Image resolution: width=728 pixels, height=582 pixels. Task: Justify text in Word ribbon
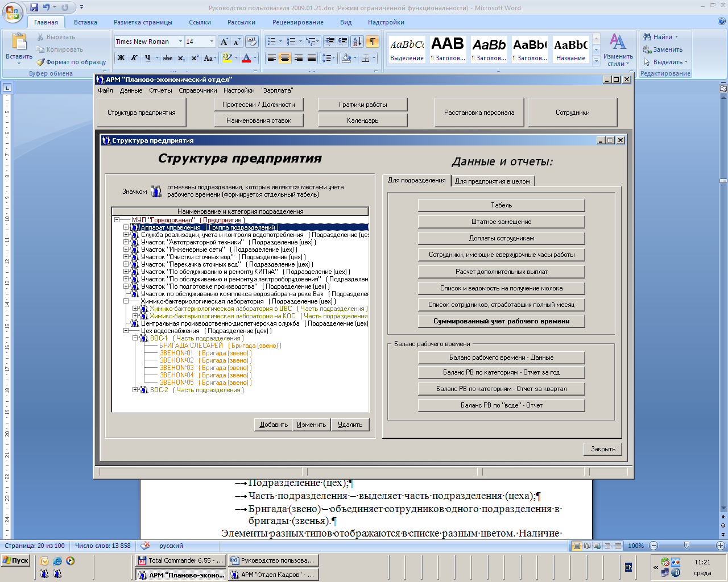click(312, 58)
